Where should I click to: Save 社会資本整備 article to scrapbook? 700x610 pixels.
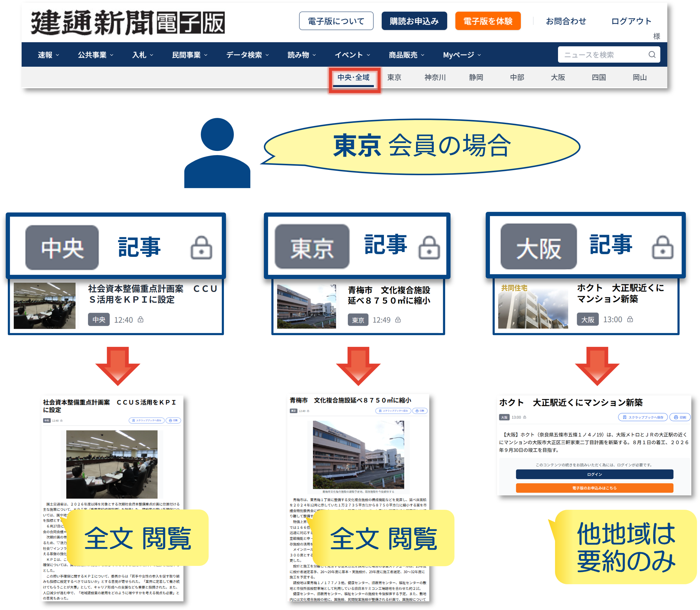pos(146,420)
